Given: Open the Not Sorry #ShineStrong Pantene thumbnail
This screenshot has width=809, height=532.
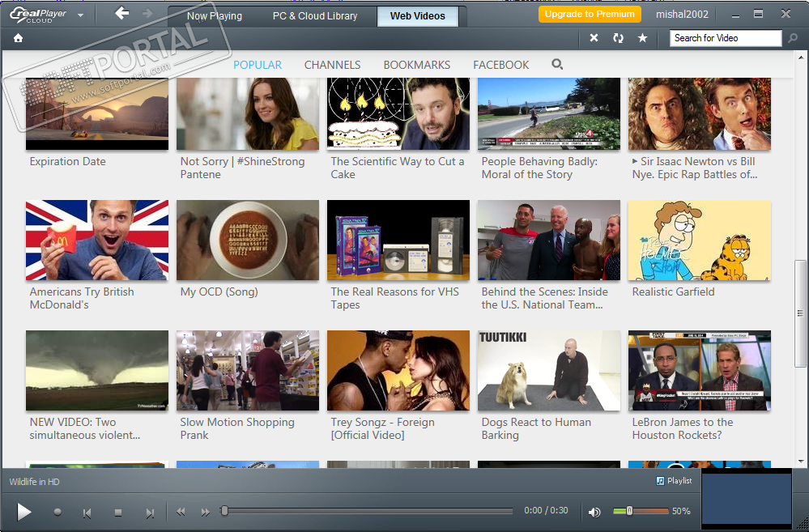Looking at the screenshot, I should pyautogui.click(x=248, y=114).
